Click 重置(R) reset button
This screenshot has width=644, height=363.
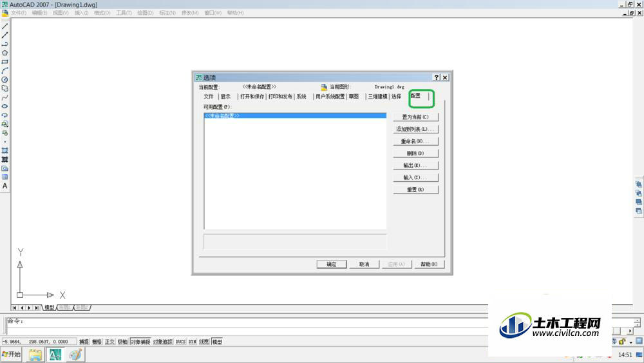[415, 190]
